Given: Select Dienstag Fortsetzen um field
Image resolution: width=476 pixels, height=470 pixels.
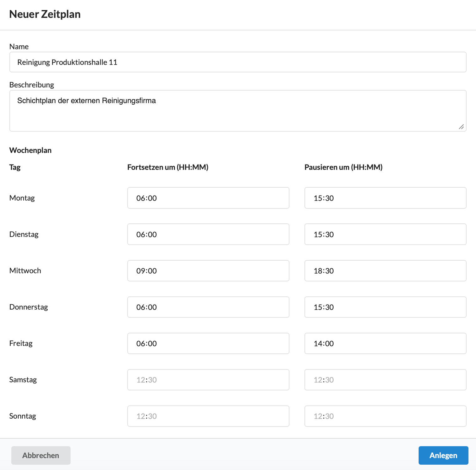Looking at the screenshot, I should click(x=208, y=234).
